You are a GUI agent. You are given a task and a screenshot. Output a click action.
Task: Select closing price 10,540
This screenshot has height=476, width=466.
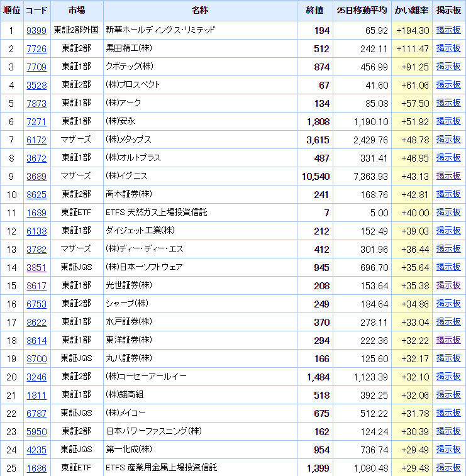tap(316, 176)
